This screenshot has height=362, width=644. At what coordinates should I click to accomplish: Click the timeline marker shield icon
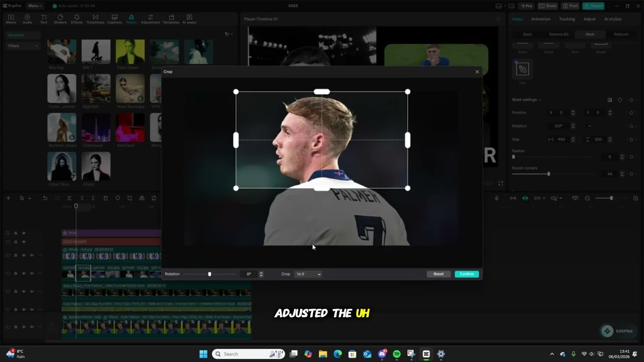118,198
